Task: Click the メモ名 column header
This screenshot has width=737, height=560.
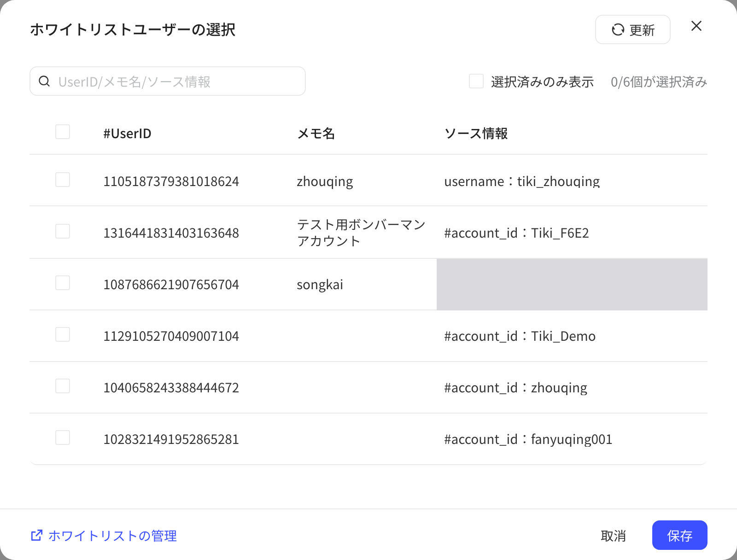Action: (x=316, y=134)
